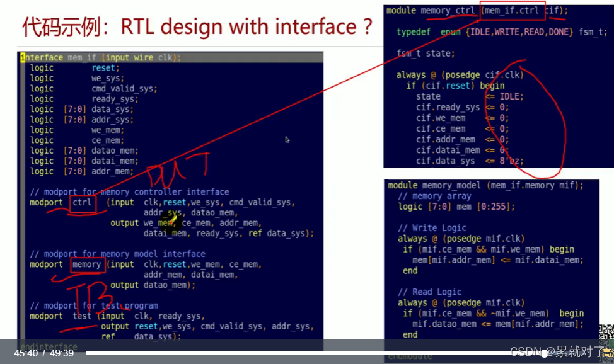This screenshot has height=364, width=614.
Task: Click 'always @ (posedge mif.clk)' under Read Logic
Action: [x=461, y=302]
